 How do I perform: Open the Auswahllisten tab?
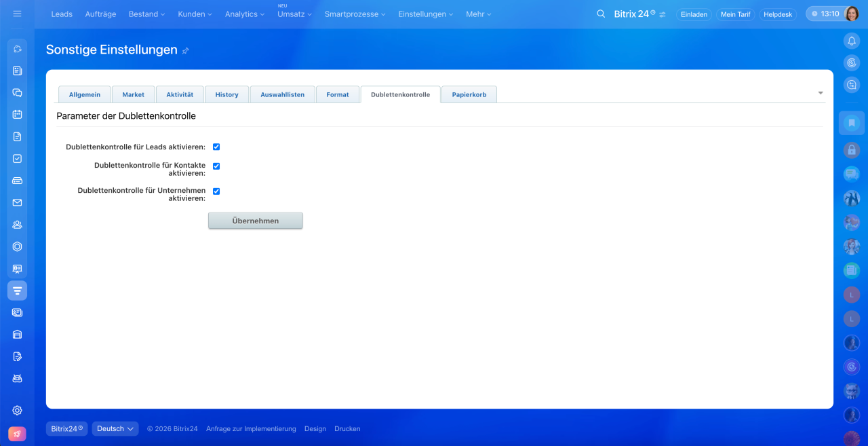(282, 95)
